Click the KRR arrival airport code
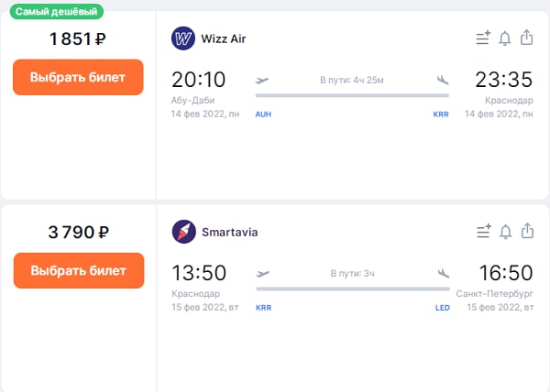This screenshot has height=392, width=550. pos(441,114)
